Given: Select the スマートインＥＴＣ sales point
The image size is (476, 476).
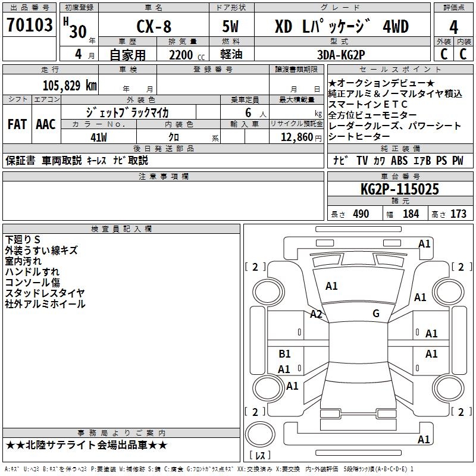Looking at the screenshot, I should [x=368, y=104].
